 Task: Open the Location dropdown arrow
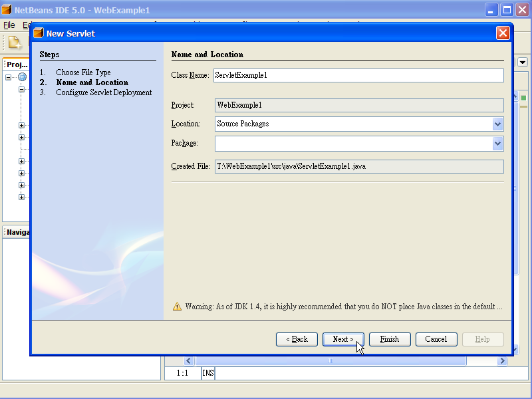click(497, 124)
